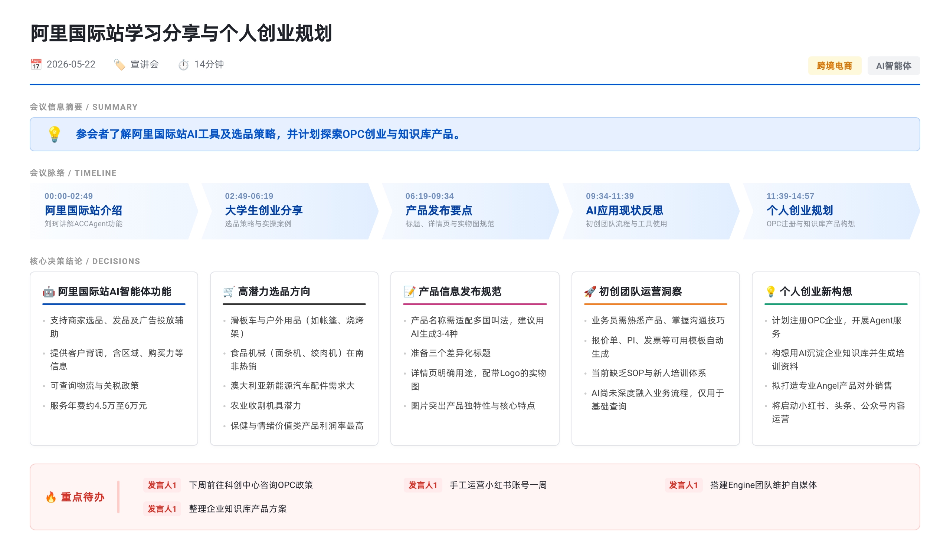The width and height of the screenshot is (950, 560).
Task: Click the bullet 当前缺乏SOP与新人培训体系
Action: click(649, 373)
